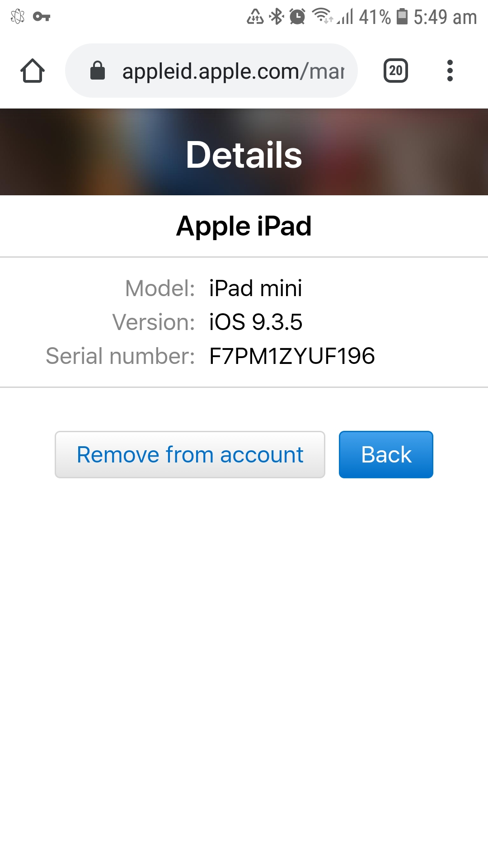
Task: Tap the battery indicator icon
Action: tap(402, 16)
